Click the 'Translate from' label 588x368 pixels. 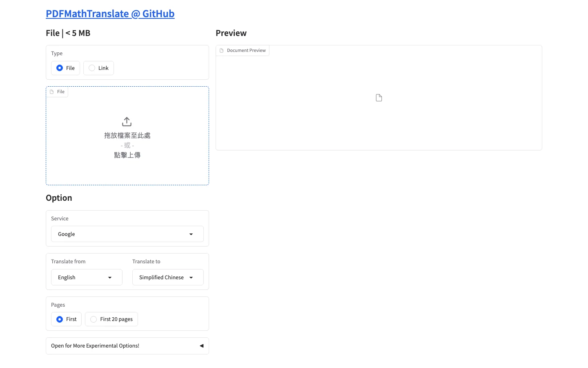68,261
